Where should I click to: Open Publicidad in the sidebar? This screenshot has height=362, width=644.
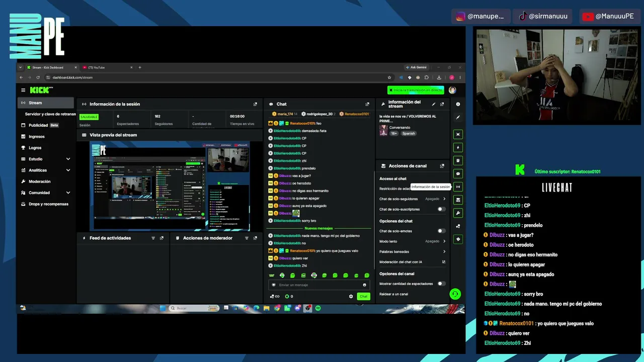[46, 125]
